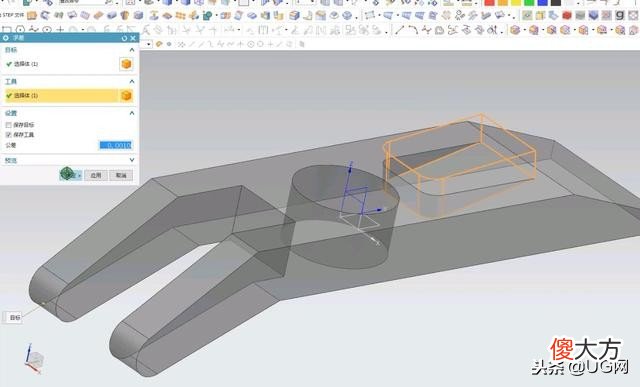Select the Arc sketch tool

(x=413, y=30)
